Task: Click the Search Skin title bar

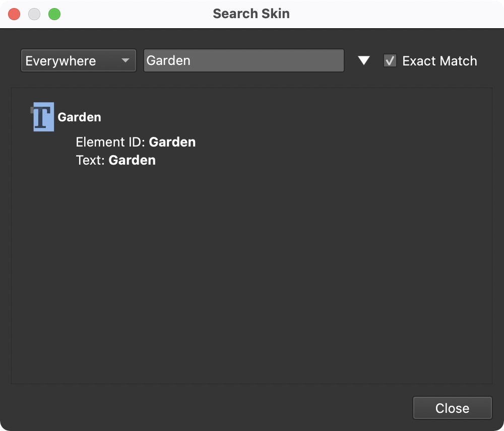Action: click(x=251, y=14)
